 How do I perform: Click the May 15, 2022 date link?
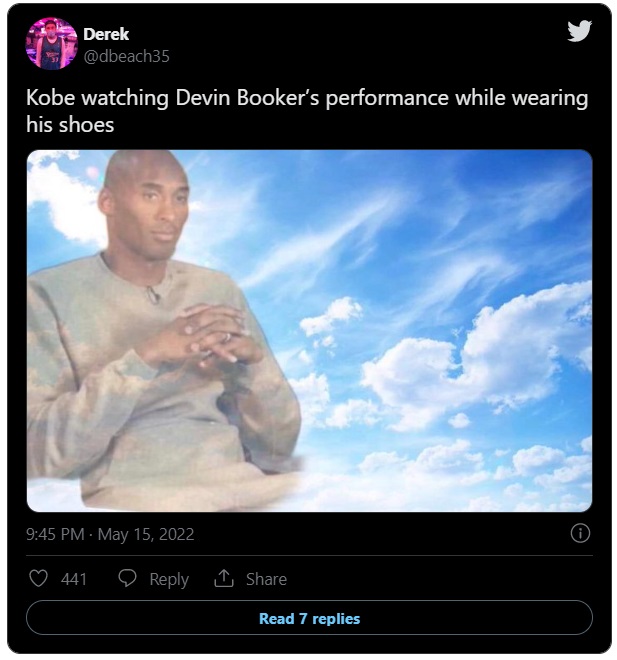(146, 534)
